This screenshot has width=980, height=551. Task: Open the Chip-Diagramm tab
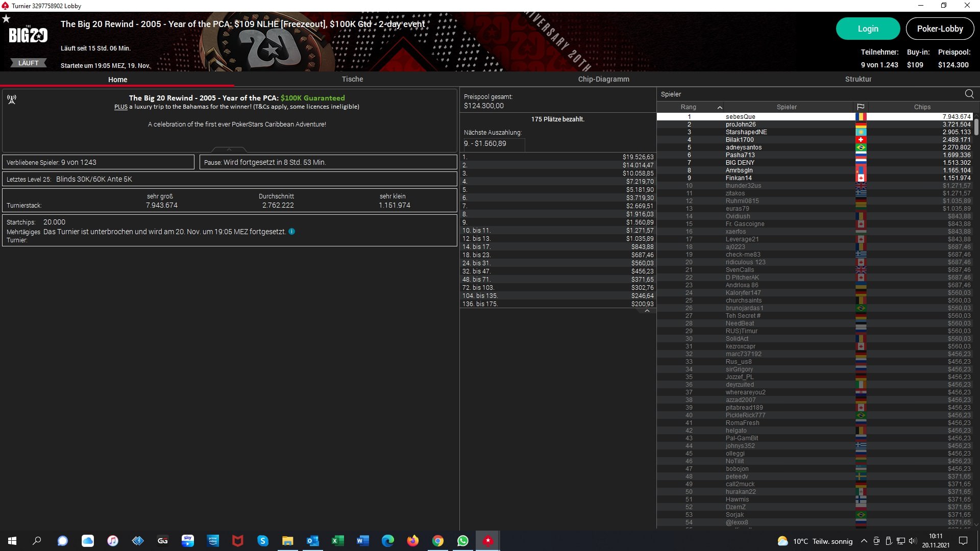pos(603,79)
